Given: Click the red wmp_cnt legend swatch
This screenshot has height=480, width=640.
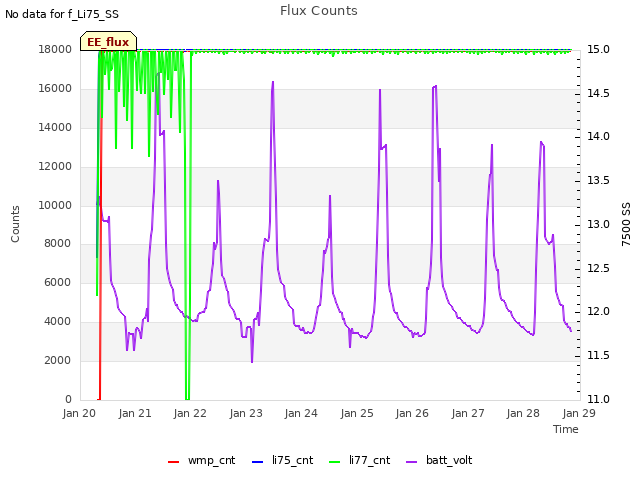Looking at the screenshot, I should tap(173, 462).
